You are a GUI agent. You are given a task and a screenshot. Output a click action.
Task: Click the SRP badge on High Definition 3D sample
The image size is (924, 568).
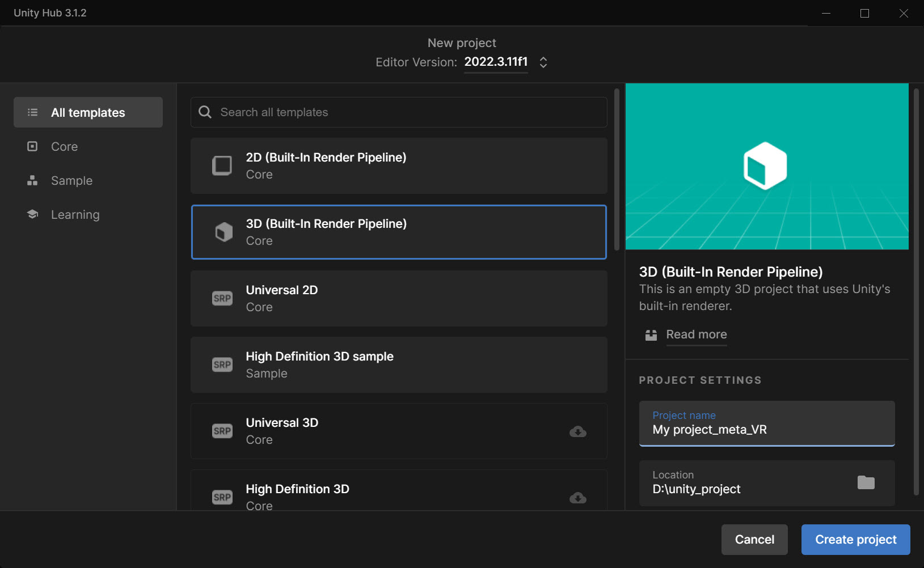(222, 364)
